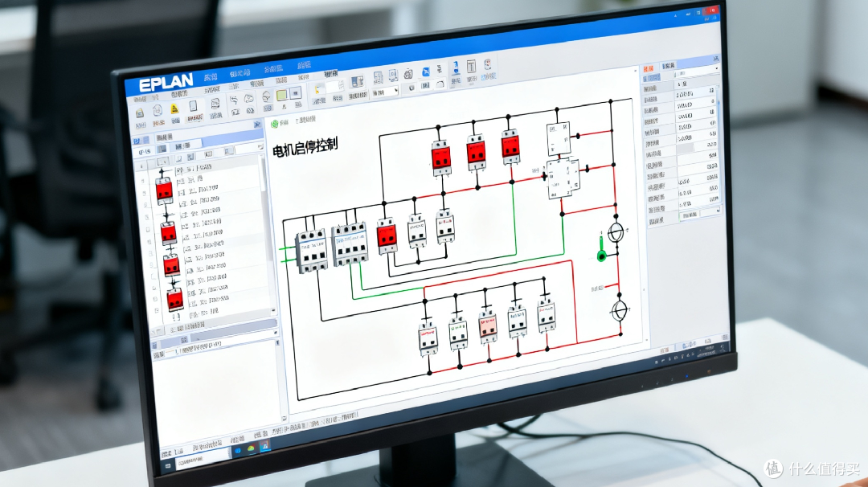Click the solid blue square ribbon icon
Image resolution: width=868 pixels, height=487 pixels.
click(426, 72)
